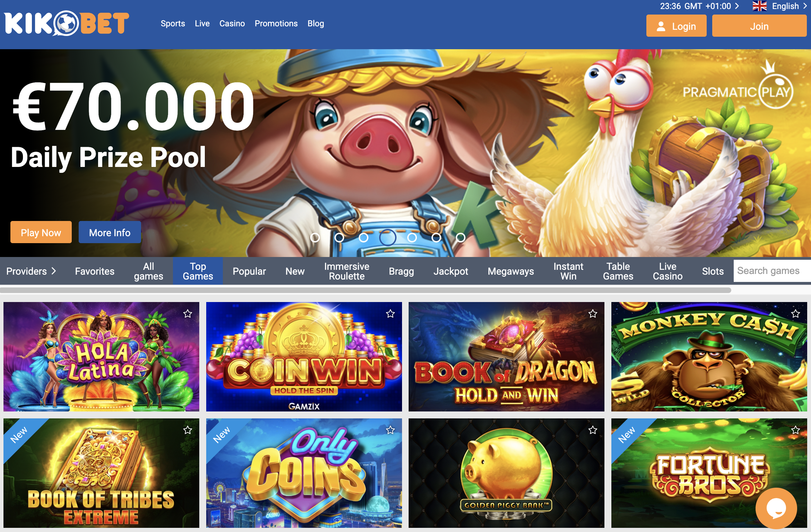Favorite Only Coins with star icon
811x532 pixels.
(390, 430)
